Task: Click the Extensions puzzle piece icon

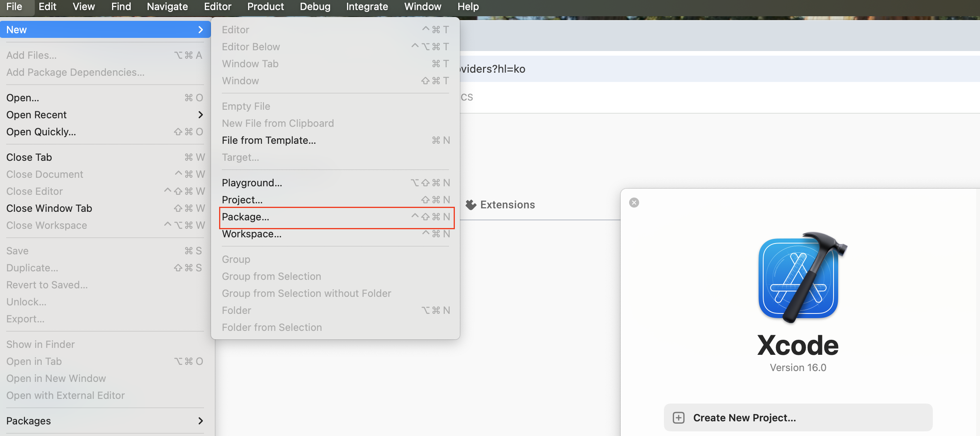Action: [x=471, y=205]
